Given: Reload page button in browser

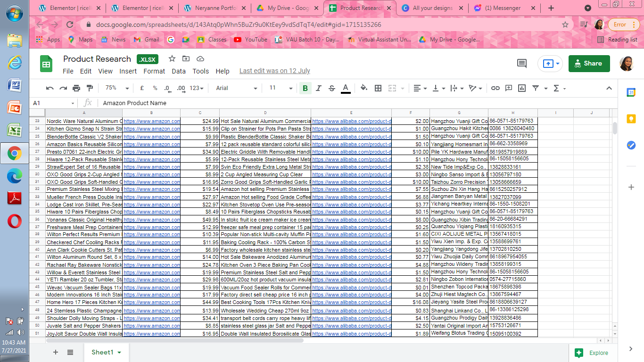Looking at the screenshot, I should click(70, 25).
